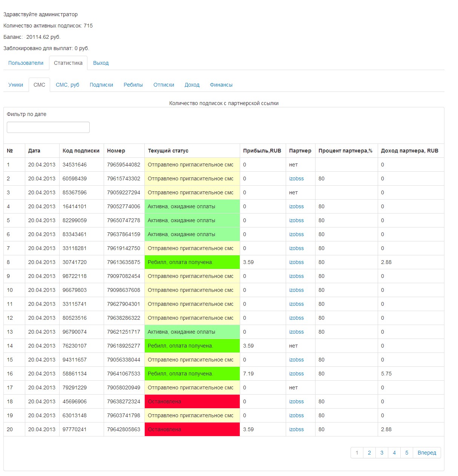Image resolution: width=458 pixels, height=476 pixels.
Task: Focus the date filter input field
Action: pyautogui.click(x=48, y=127)
